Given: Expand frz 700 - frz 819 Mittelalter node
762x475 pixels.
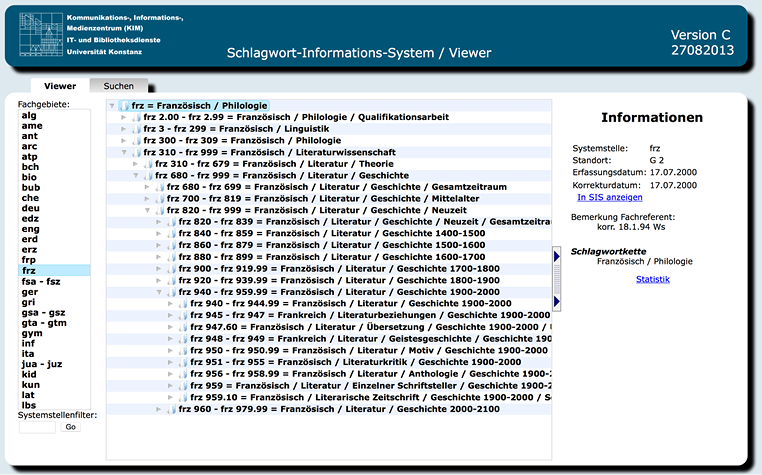Looking at the screenshot, I should 147,199.
